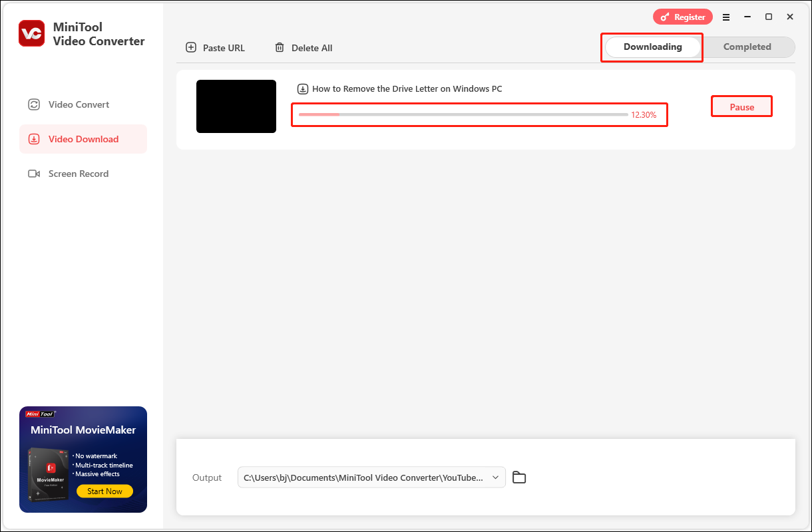Image resolution: width=812 pixels, height=532 pixels.
Task: Click the 'Output' label
Action: (207, 477)
